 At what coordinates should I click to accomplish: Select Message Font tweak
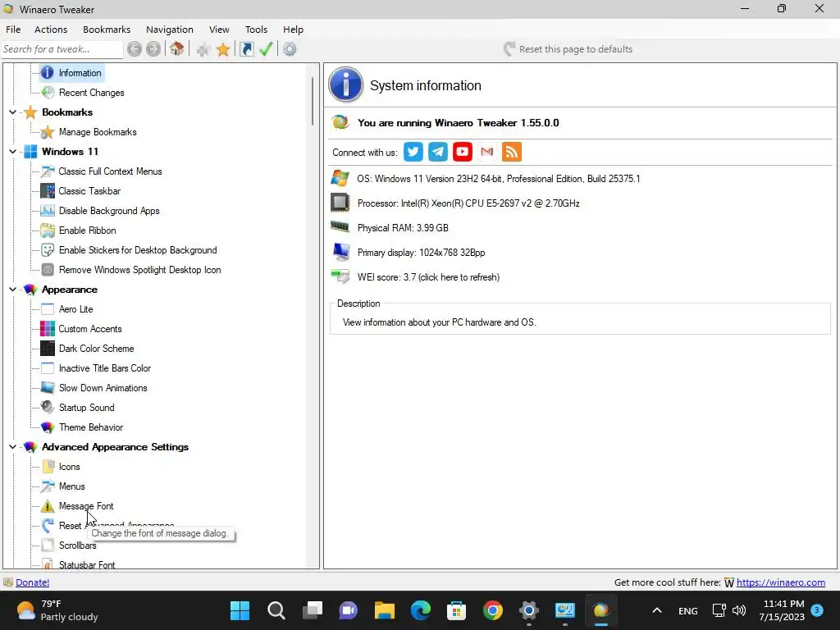(85, 506)
